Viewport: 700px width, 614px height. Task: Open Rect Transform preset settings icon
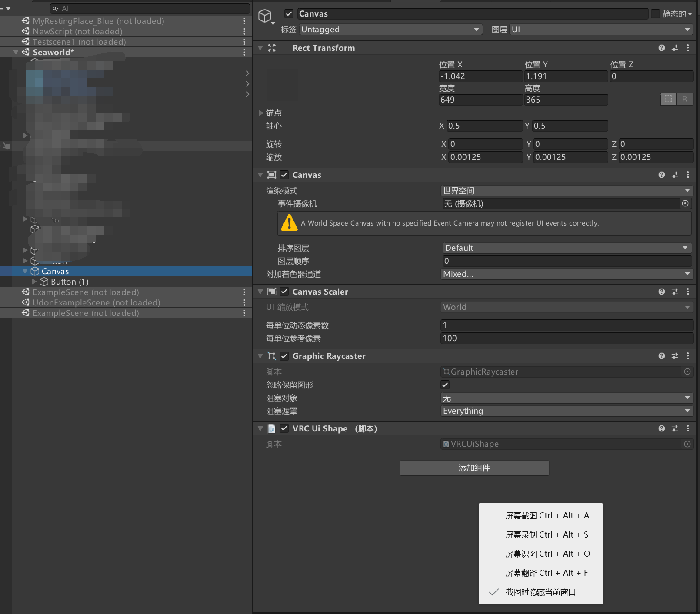[x=675, y=48]
